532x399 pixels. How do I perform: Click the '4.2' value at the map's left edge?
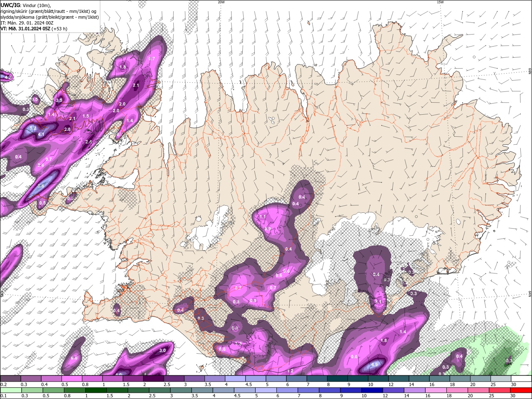(7, 77)
